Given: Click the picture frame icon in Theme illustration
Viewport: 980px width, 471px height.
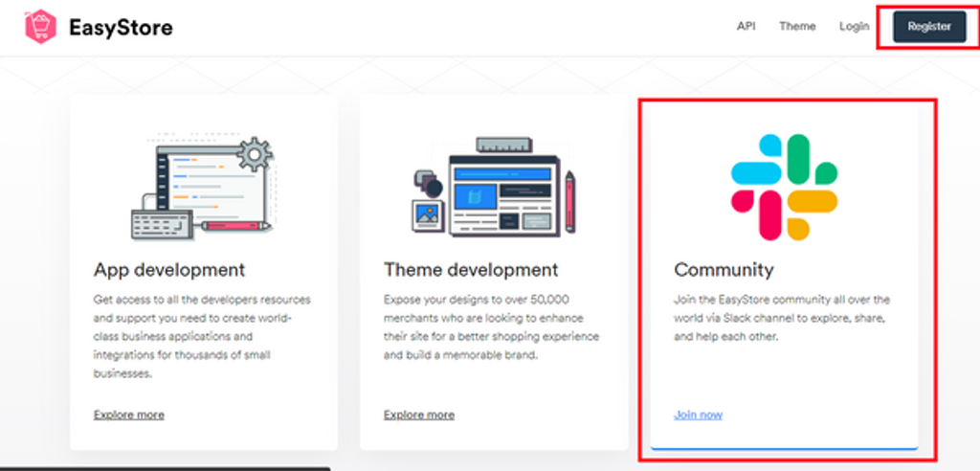Looking at the screenshot, I should [x=428, y=215].
